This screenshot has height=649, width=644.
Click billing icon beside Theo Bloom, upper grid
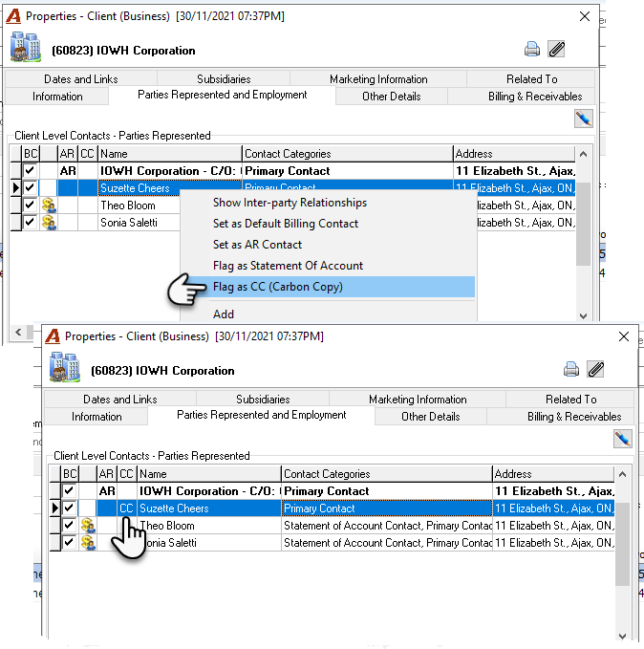[x=49, y=206]
